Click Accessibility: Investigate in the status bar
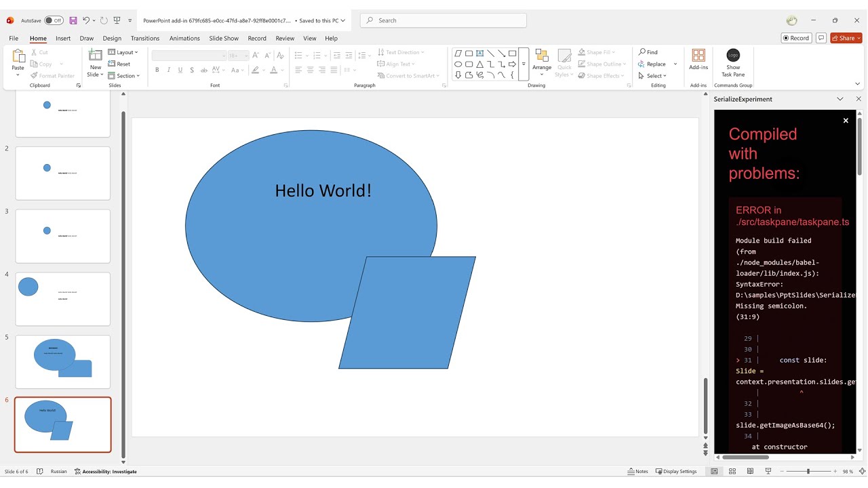The image size is (868, 488). tap(106, 471)
